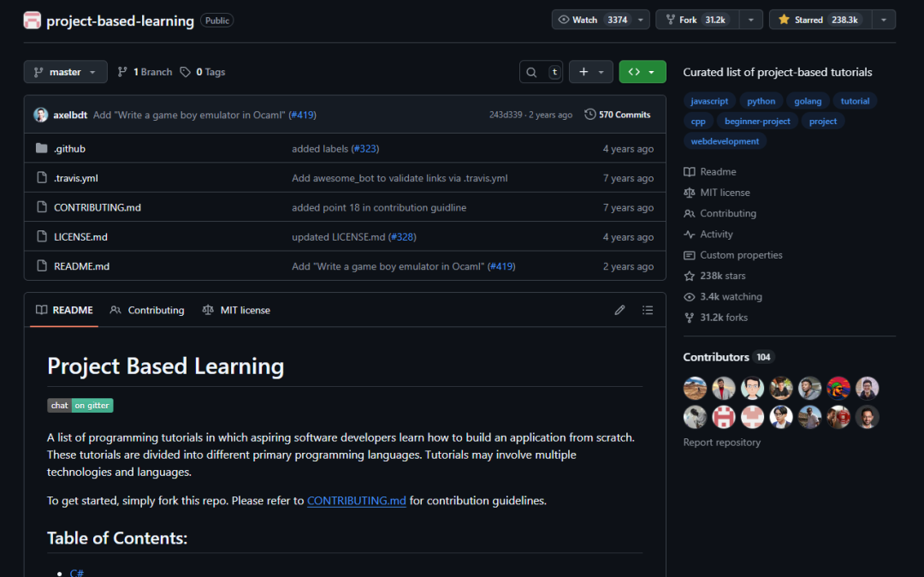
Task: Click the book icon beside Readme in sidebar
Action: [690, 172]
